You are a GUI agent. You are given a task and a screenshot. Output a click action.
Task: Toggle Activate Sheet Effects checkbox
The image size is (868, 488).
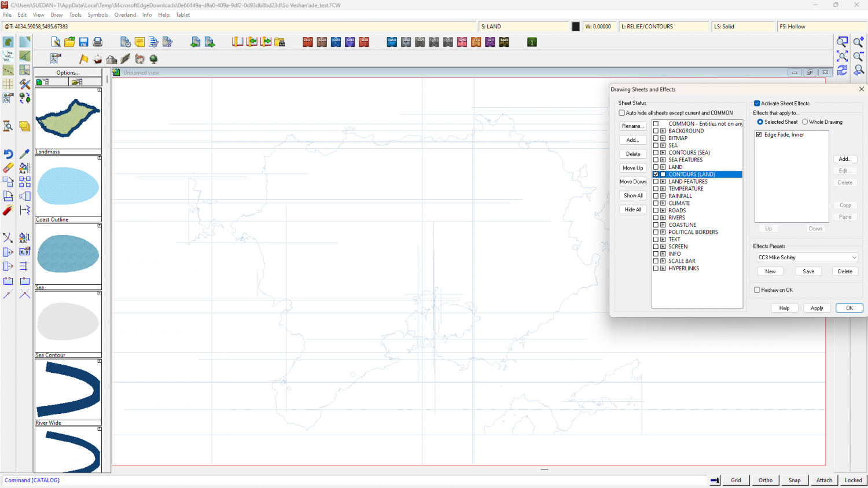(757, 104)
